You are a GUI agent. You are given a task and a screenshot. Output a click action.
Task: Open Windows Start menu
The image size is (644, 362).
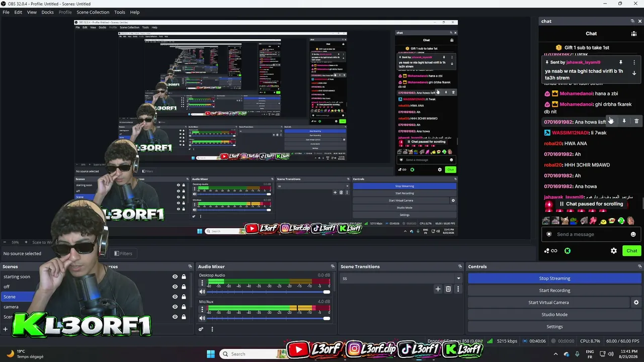point(211,354)
